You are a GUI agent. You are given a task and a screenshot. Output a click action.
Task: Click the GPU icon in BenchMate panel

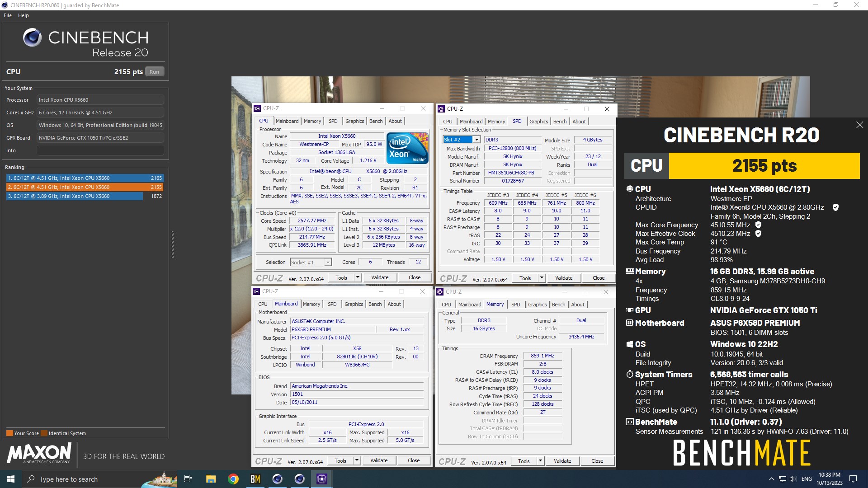tap(629, 310)
